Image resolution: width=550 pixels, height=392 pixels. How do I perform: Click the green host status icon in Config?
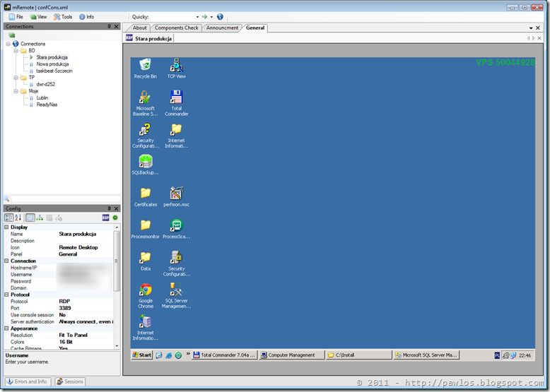pyautogui.click(x=115, y=218)
